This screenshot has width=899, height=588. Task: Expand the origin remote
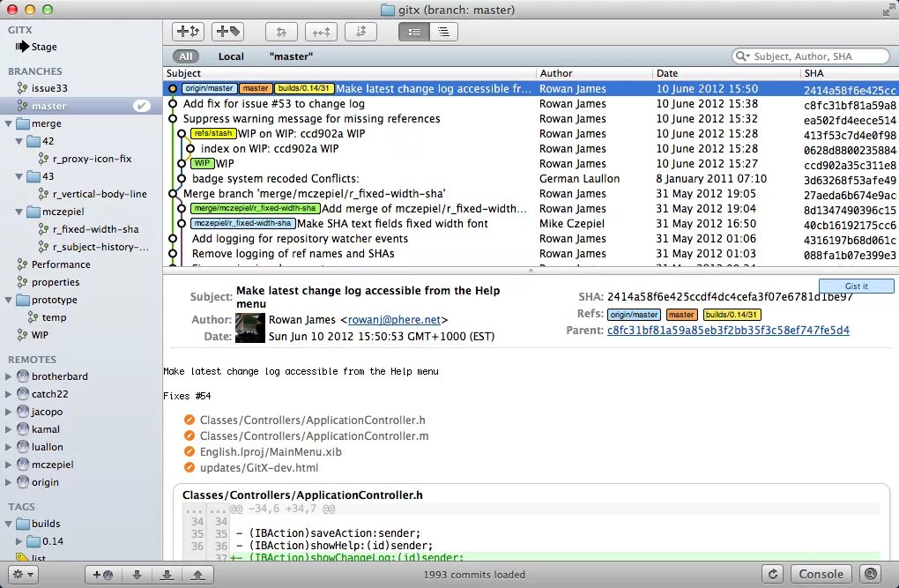pyautogui.click(x=9, y=482)
